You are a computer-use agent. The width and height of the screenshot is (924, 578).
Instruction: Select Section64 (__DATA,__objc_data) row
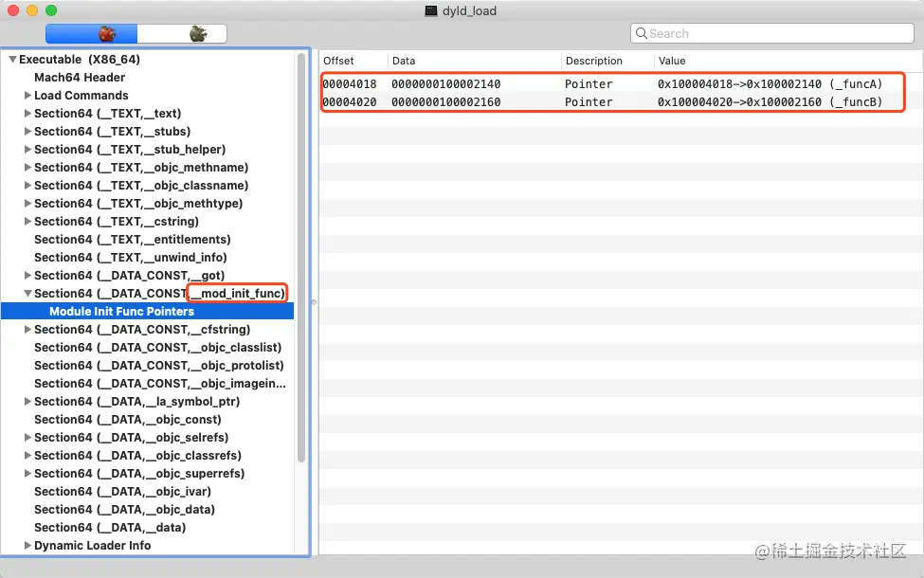pos(147,510)
